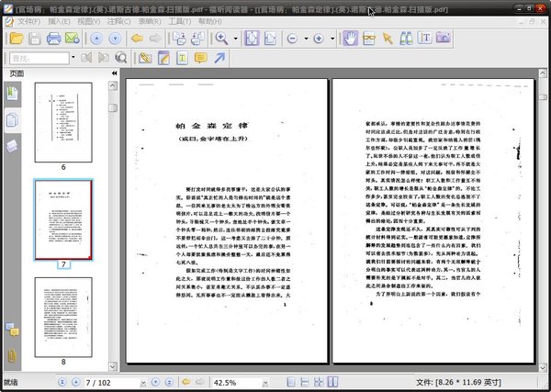Toggle fit page view
Viewport: 551px width, 392px height.
coord(252,38)
